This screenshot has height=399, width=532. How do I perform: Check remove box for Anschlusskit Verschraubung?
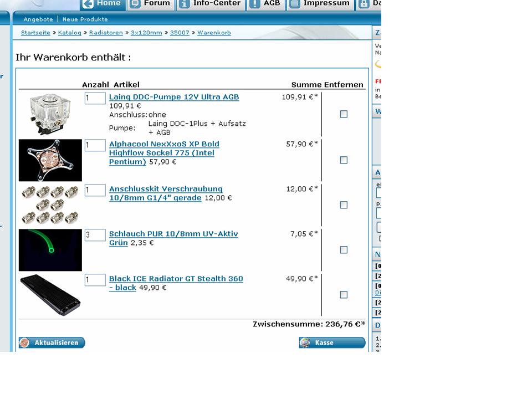coord(344,205)
